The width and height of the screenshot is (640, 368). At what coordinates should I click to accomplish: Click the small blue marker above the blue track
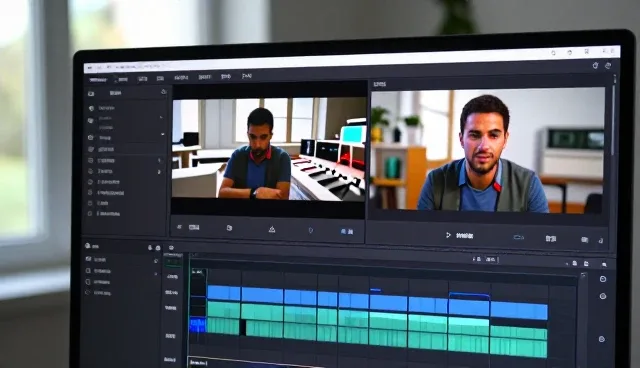376,290
